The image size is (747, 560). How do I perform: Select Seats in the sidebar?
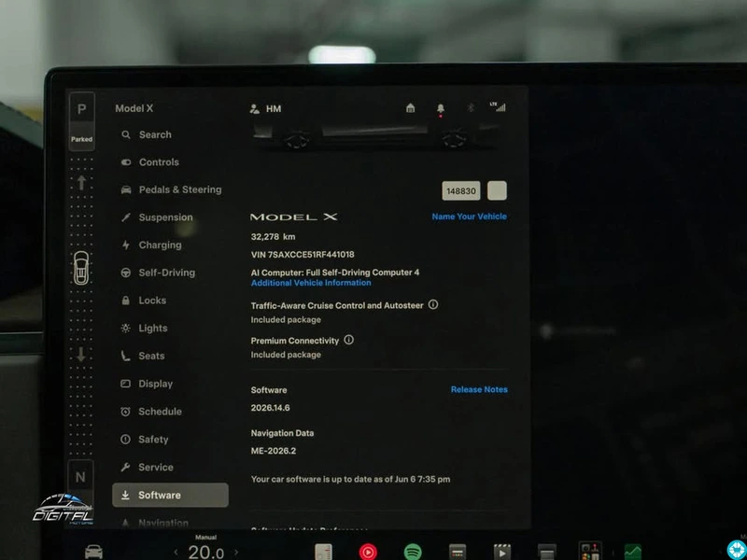coord(143,356)
